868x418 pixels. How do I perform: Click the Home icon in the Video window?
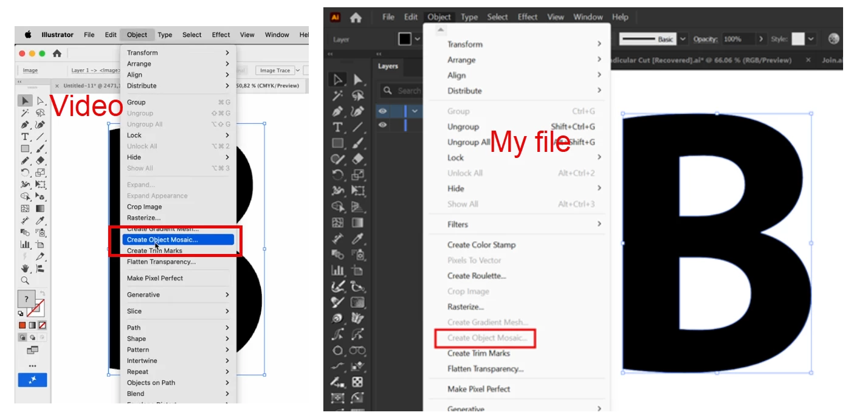pyautogui.click(x=57, y=53)
